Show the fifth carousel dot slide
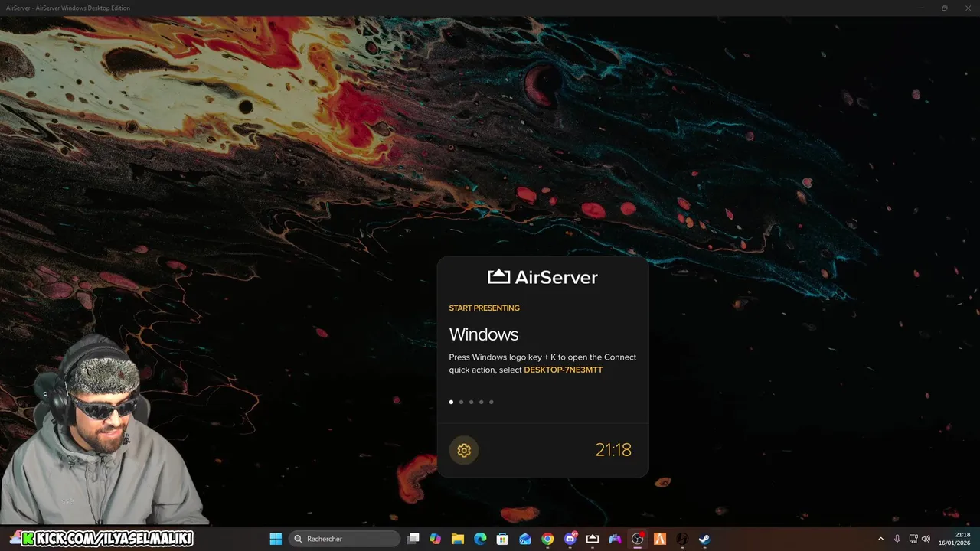Screen dimensions: 980x551 tap(492, 402)
